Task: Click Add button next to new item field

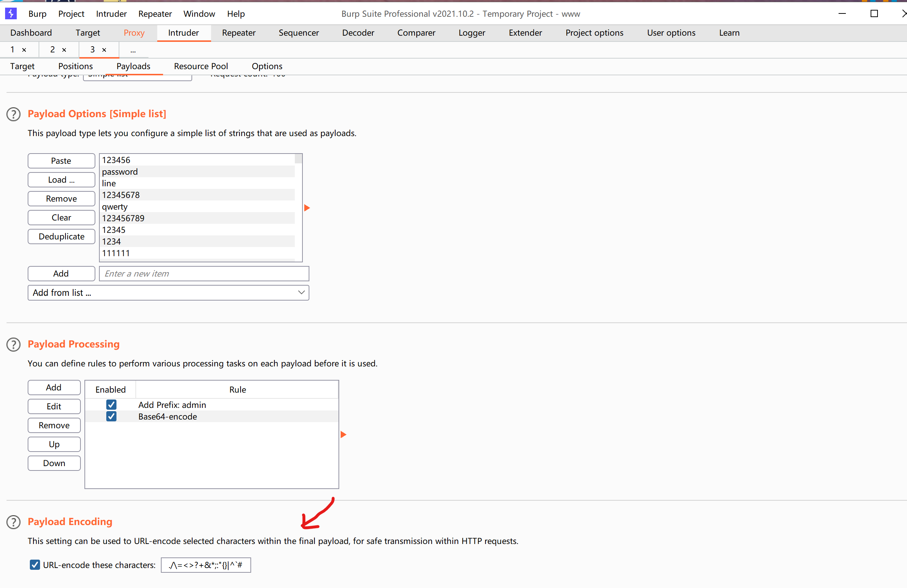Action: 62,274
